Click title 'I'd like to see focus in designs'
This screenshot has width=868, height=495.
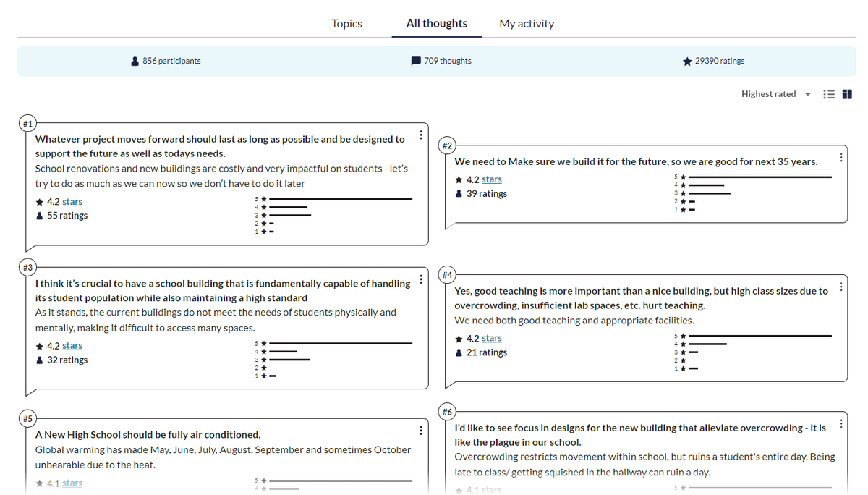[640, 435]
